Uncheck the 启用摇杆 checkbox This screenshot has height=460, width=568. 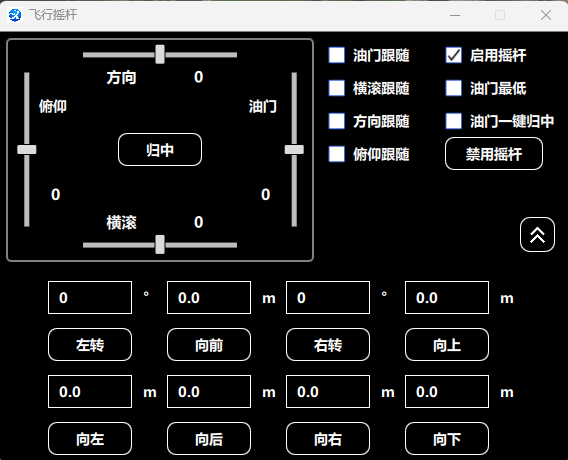[x=454, y=55]
